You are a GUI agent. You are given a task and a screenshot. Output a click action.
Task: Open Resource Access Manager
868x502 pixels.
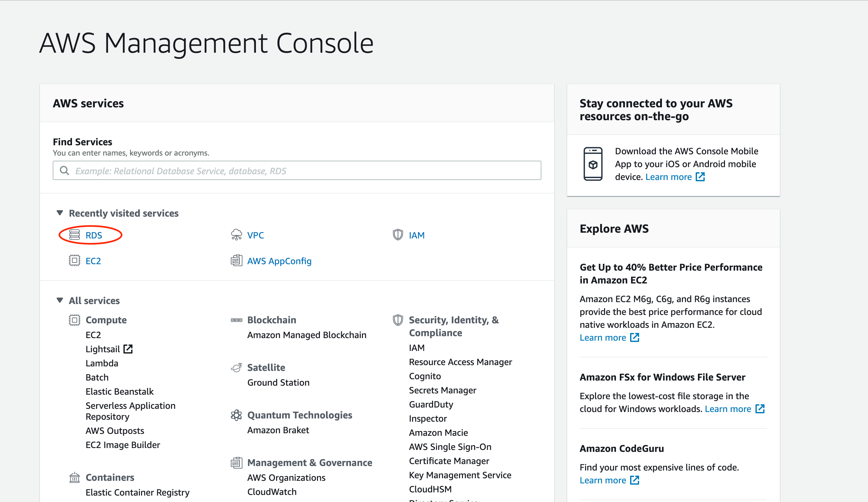click(460, 362)
